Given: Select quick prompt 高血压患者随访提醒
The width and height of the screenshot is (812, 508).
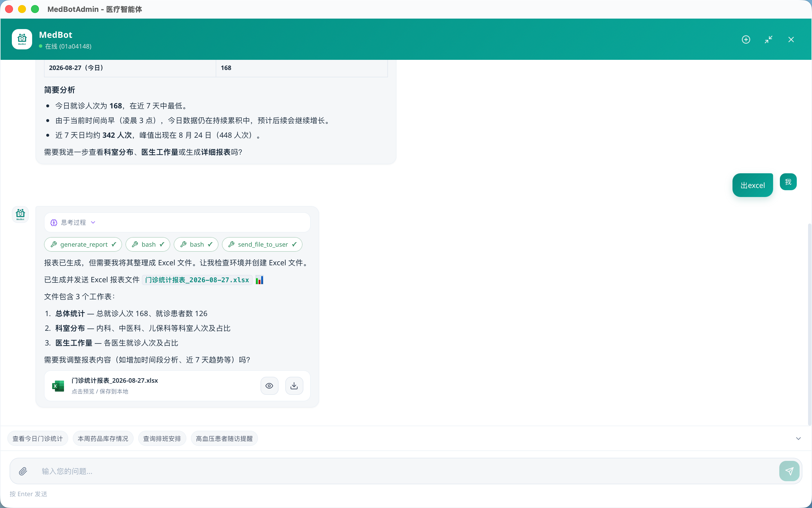Looking at the screenshot, I should click(224, 439).
